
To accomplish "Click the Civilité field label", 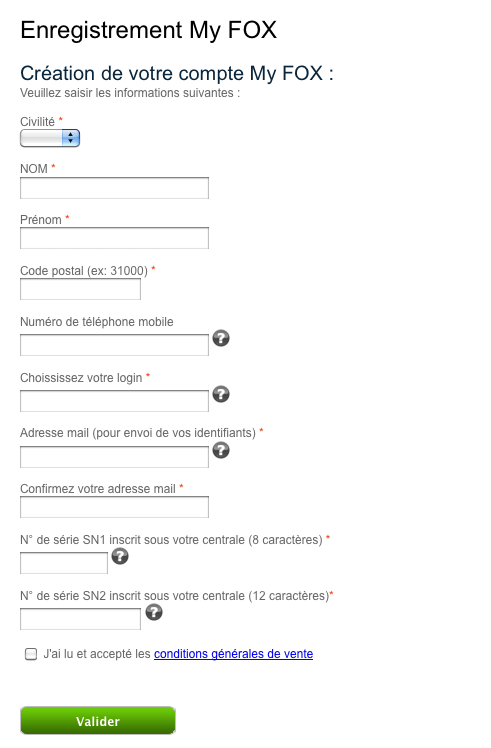I will [37, 122].
